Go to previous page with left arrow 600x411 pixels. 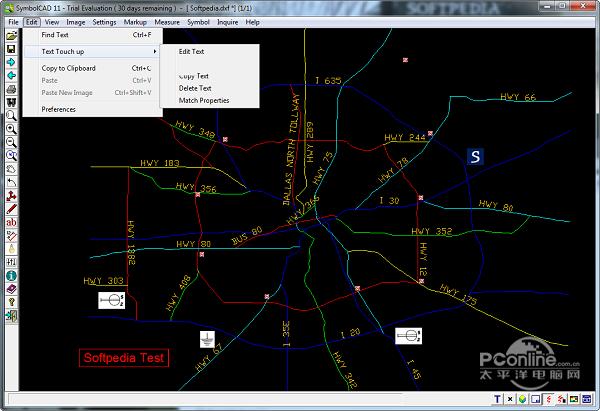[x=11, y=76]
